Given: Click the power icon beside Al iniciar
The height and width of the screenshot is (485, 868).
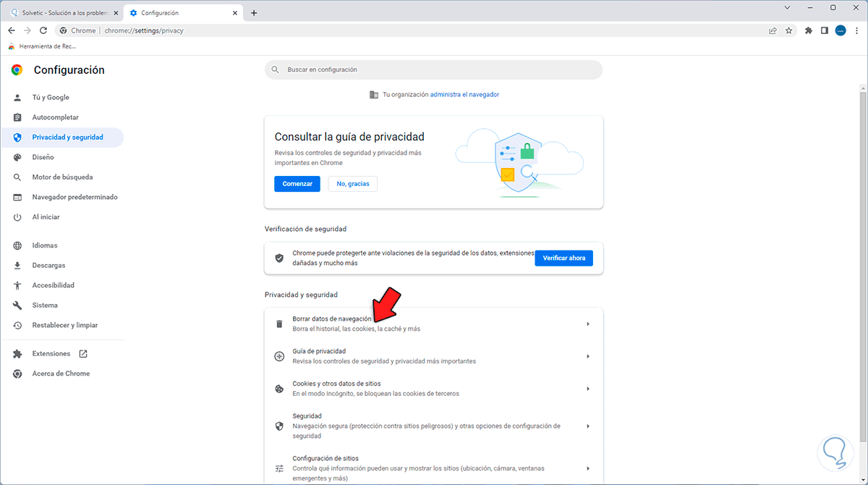Looking at the screenshot, I should click(x=17, y=217).
